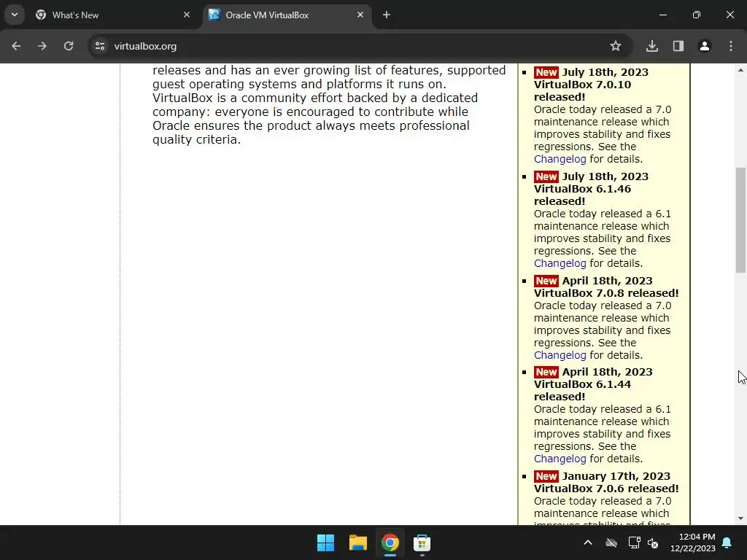This screenshot has width=747, height=560.
Task: Open the notification bell icon
Action: (x=727, y=542)
